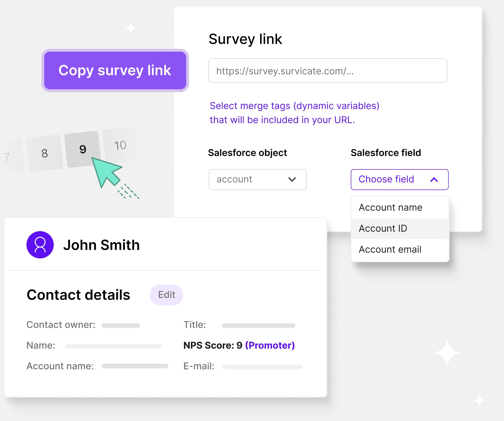Select Account name from the field list
This screenshot has width=504, height=421.
[391, 207]
